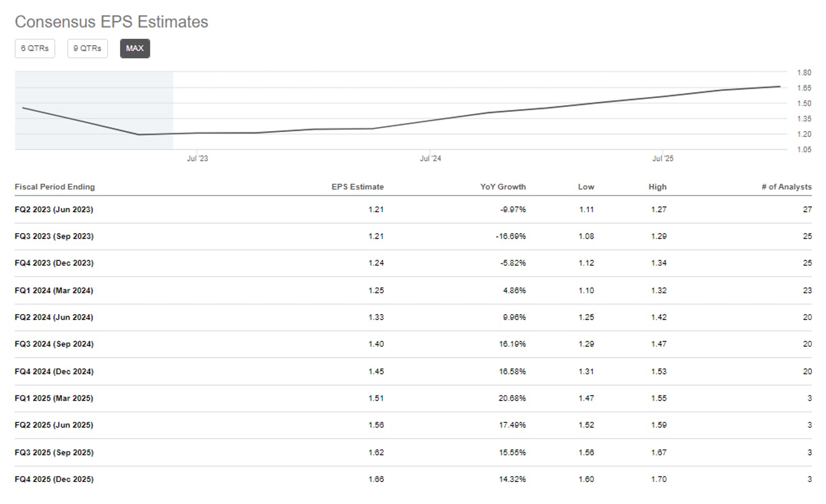Screen dimensions: 826x504
Task: Select the 9 QTRs range button
Action: [87, 48]
